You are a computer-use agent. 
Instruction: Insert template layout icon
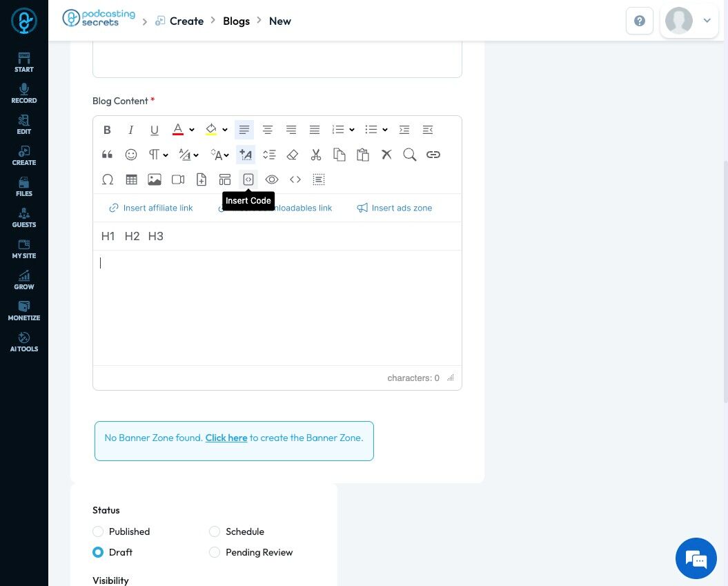(225, 179)
